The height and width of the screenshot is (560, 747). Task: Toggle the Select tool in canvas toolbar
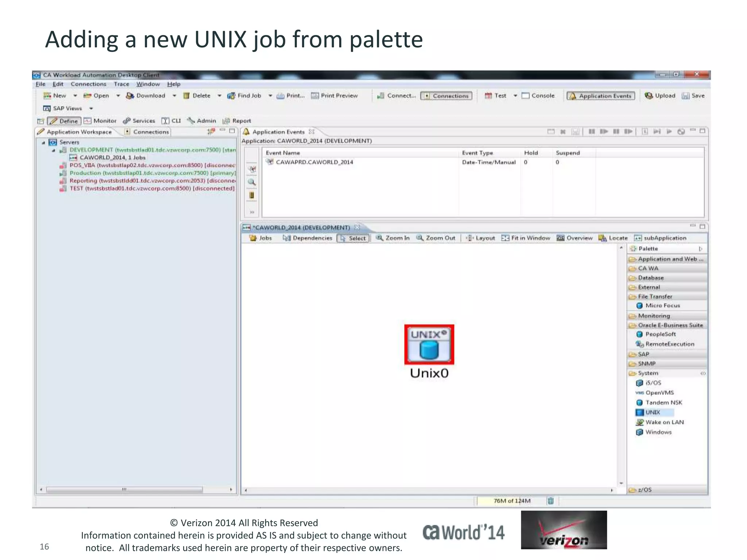[x=353, y=238]
